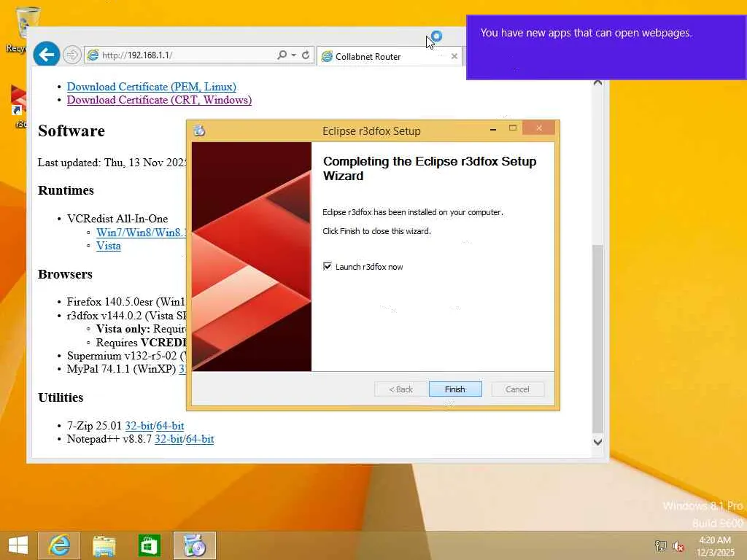
Task: Open the Recycle Bin desktop icon
Action: (x=21, y=28)
